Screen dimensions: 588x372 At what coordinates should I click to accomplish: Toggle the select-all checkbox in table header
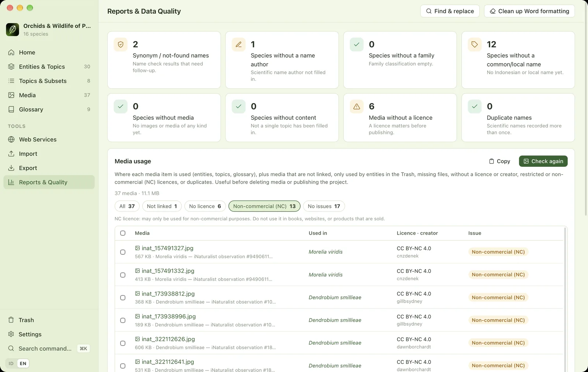click(x=123, y=233)
